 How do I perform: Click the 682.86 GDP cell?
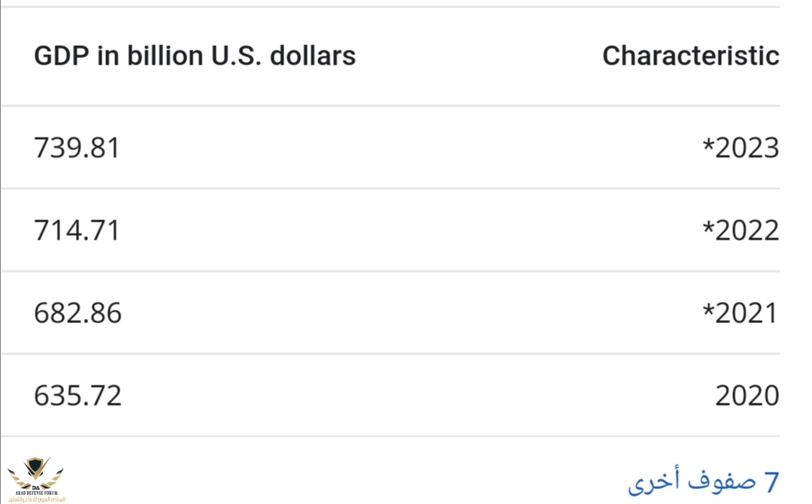(x=77, y=313)
